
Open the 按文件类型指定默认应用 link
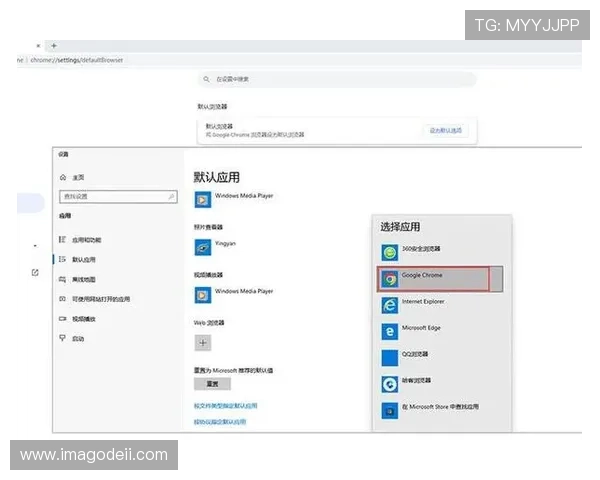click(226, 406)
